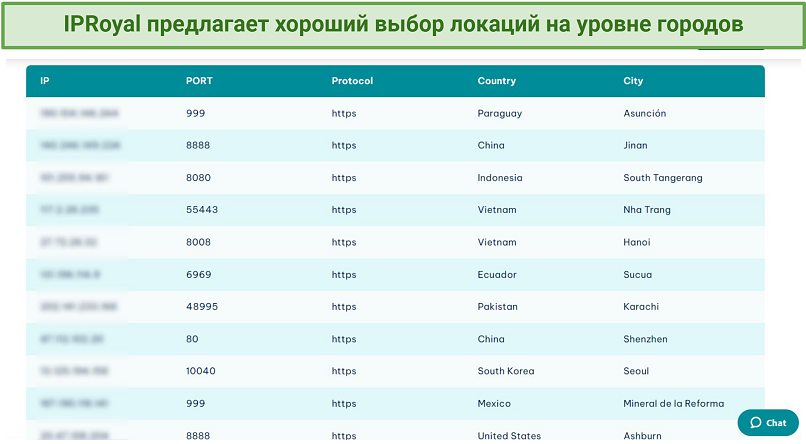The width and height of the screenshot is (806, 444).
Task: Click the City column header
Action: [633, 81]
